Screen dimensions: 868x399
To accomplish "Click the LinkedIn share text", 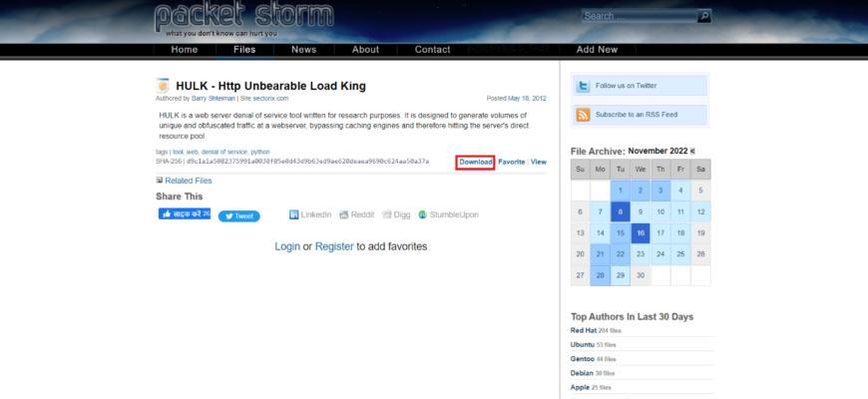I will pyautogui.click(x=316, y=214).
